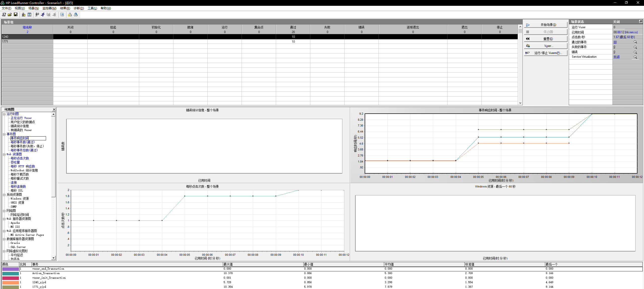Select group row 1240 in scenario groups
644x289 pixels.
tap(259, 37)
